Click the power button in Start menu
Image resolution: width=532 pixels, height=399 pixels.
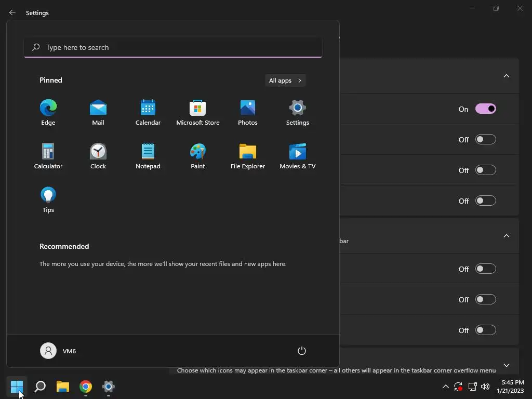coord(302,351)
